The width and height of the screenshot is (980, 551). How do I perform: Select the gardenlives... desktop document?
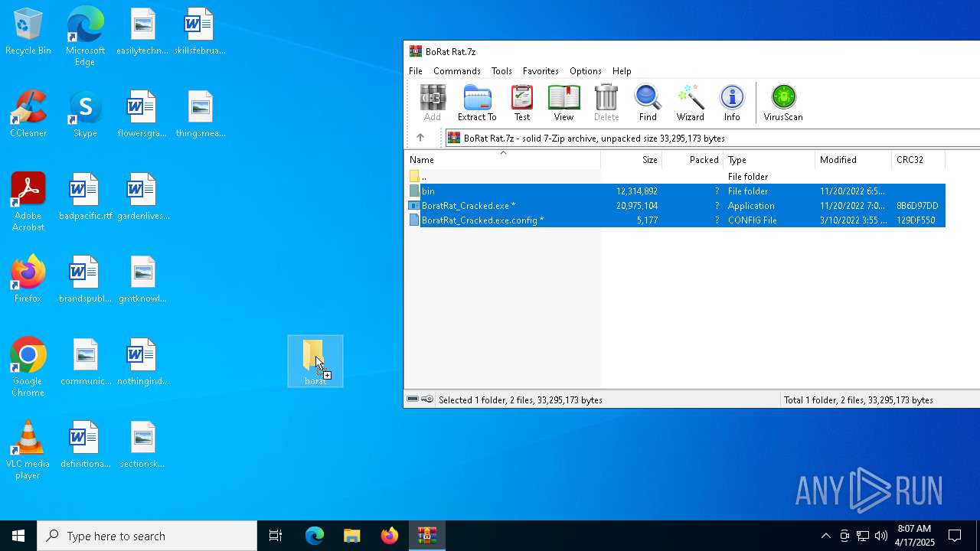point(143,197)
